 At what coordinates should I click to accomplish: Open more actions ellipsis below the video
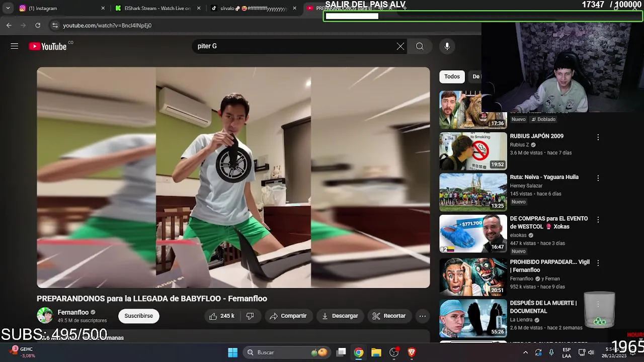[x=423, y=316]
